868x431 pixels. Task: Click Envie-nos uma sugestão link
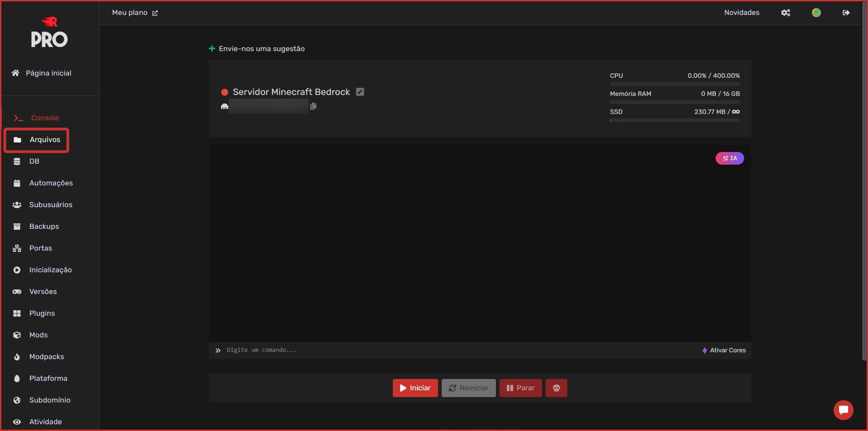[x=257, y=48]
